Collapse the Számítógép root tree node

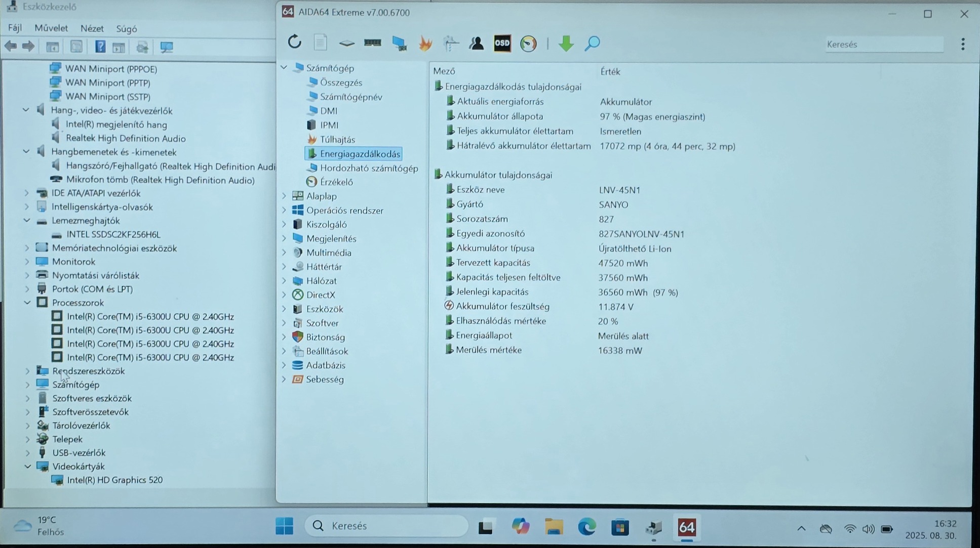[x=284, y=68]
